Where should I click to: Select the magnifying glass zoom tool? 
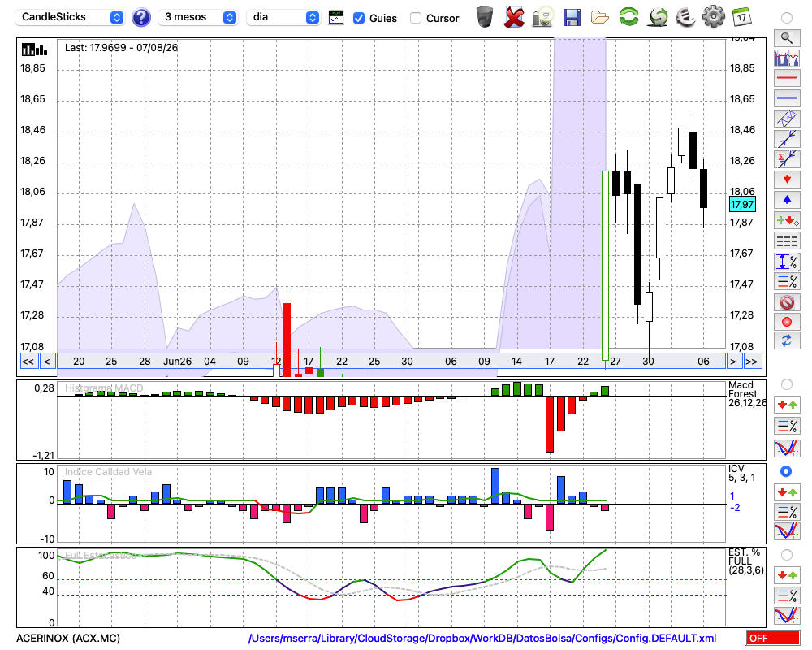click(787, 38)
